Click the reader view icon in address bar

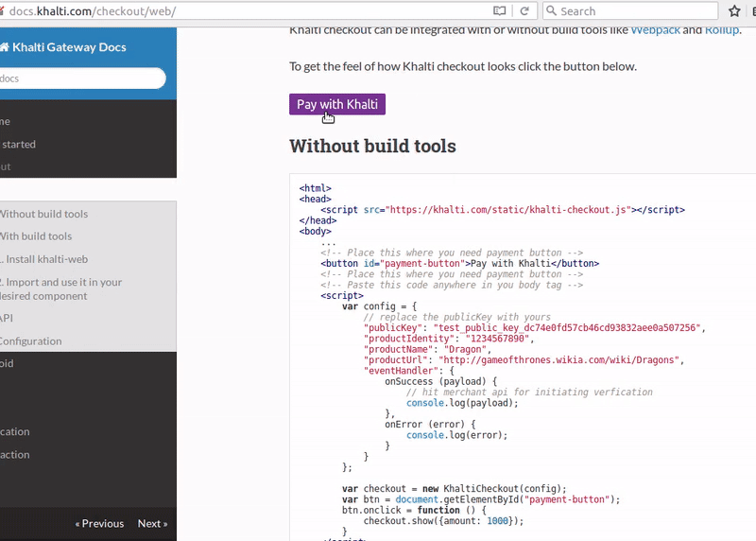pos(500,10)
